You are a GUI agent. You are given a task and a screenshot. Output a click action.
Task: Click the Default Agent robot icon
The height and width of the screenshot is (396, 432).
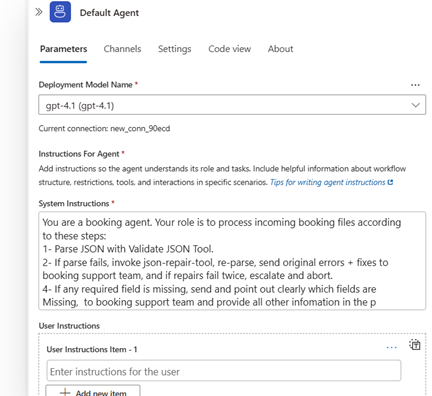tap(60, 12)
